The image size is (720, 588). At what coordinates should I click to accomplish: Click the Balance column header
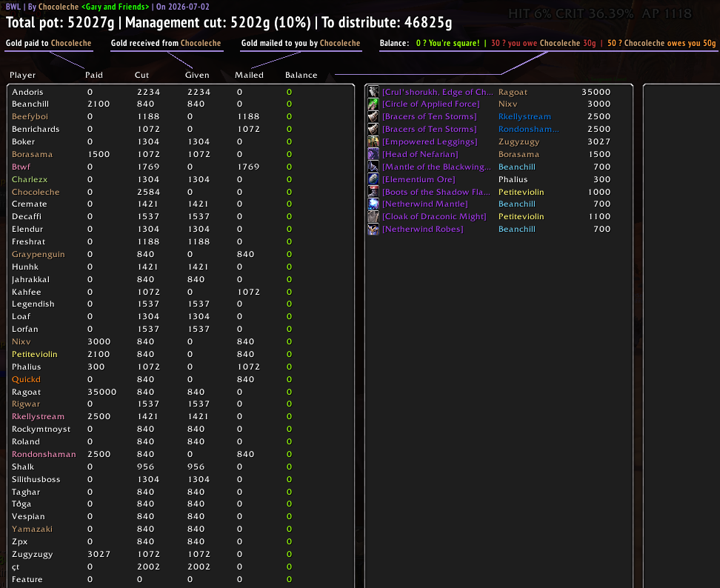tap(301, 75)
